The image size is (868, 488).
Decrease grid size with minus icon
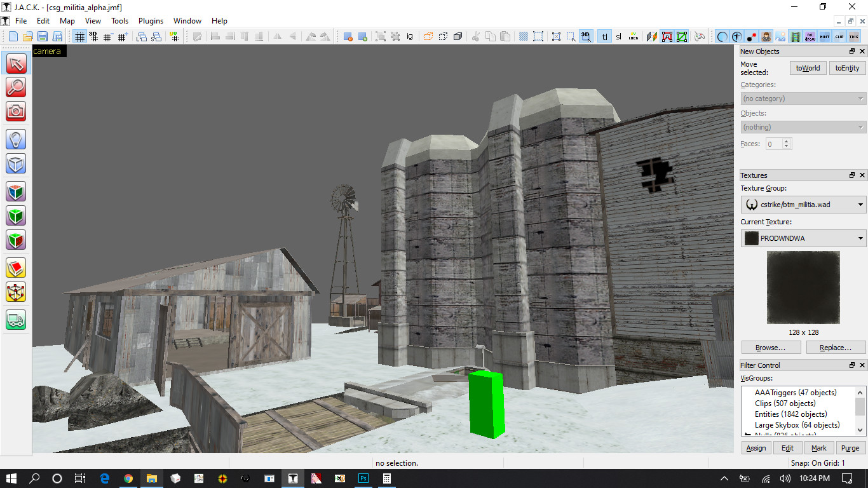(x=108, y=37)
